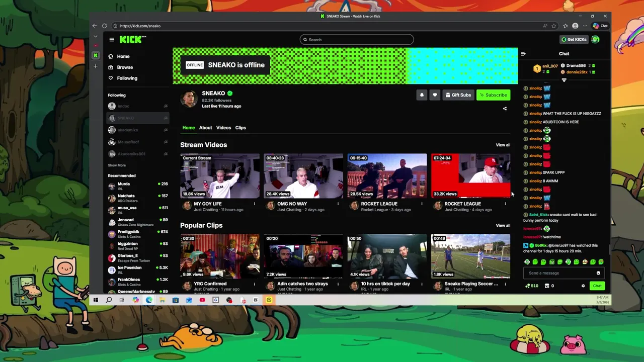Click the Kick search box
This screenshot has width=644, height=362.
pyautogui.click(x=357, y=40)
